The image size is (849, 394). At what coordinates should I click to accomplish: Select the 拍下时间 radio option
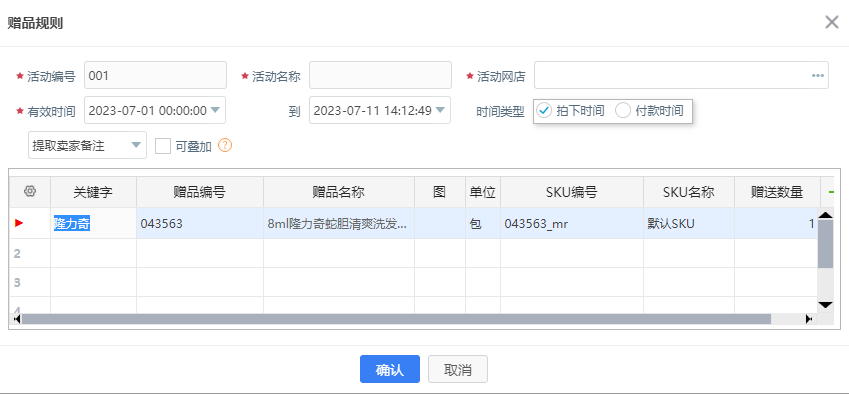tap(544, 111)
